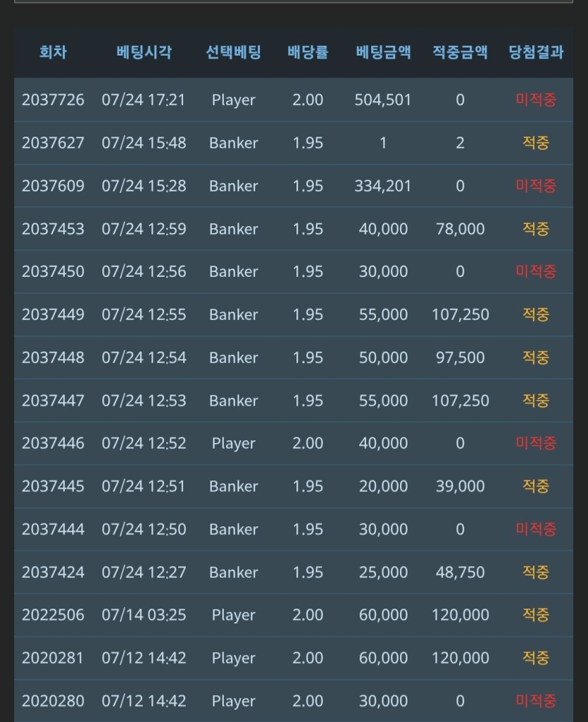Click 적중 result for round 2037447

click(x=536, y=400)
